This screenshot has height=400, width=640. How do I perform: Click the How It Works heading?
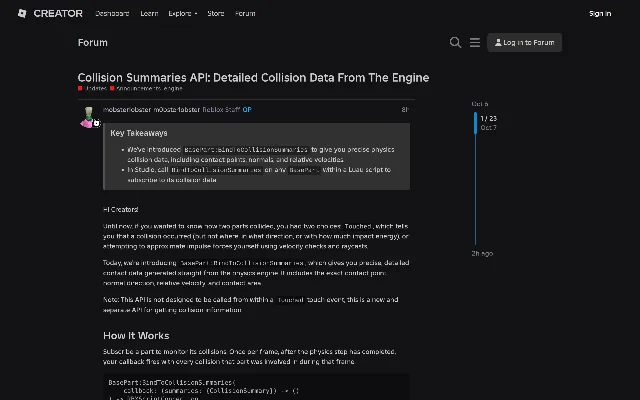(x=136, y=336)
